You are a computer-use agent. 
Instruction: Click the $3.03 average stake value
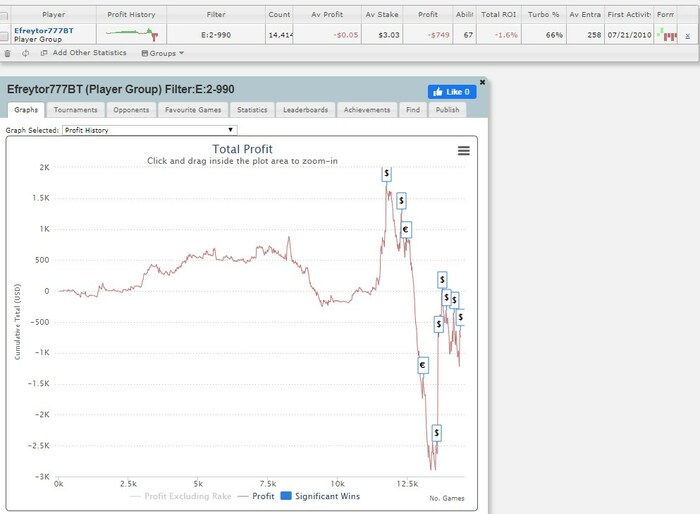coord(389,35)
